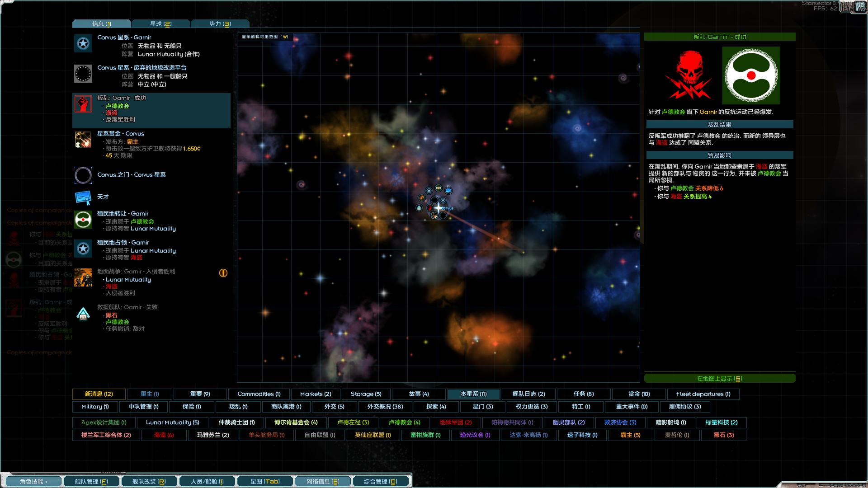Image resolution: width=868 pixels, height=488 pixels.
Task: Select the abandoned terraforming platform icon
Action: tap(83, 74)
